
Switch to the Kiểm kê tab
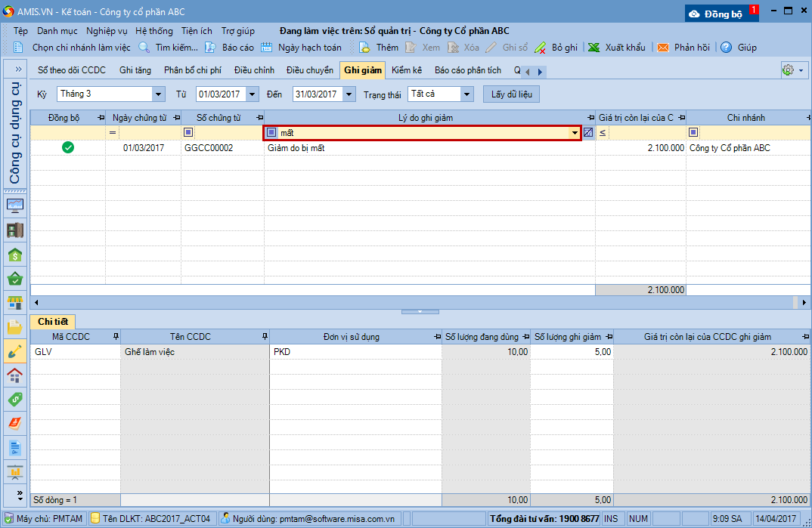pos(407,70)
